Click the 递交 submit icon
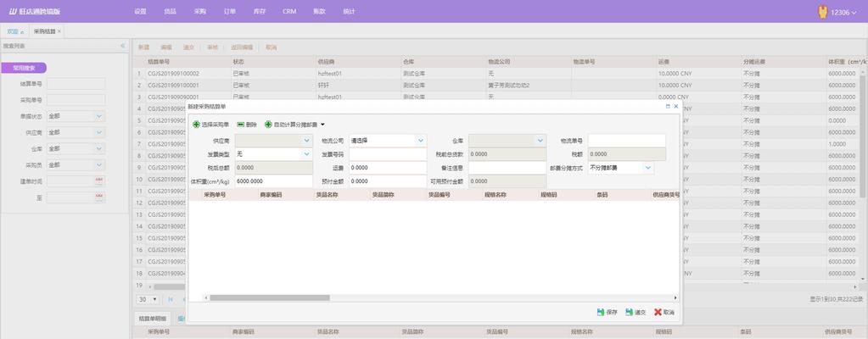 click(x=629, y=312)
